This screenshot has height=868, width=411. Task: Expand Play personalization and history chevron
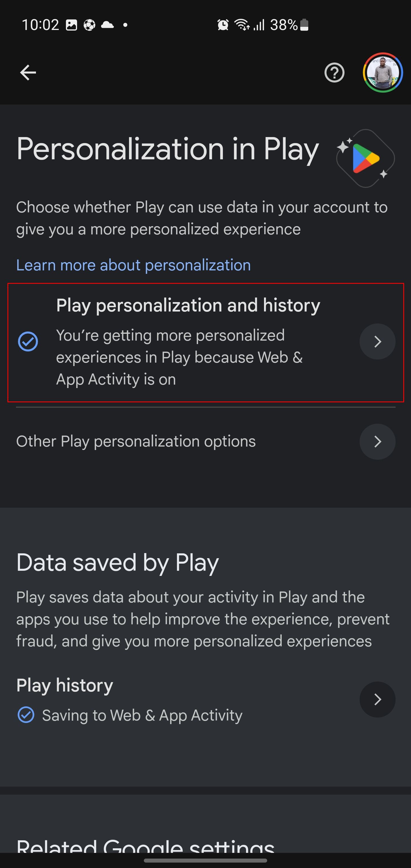point(377,342)
